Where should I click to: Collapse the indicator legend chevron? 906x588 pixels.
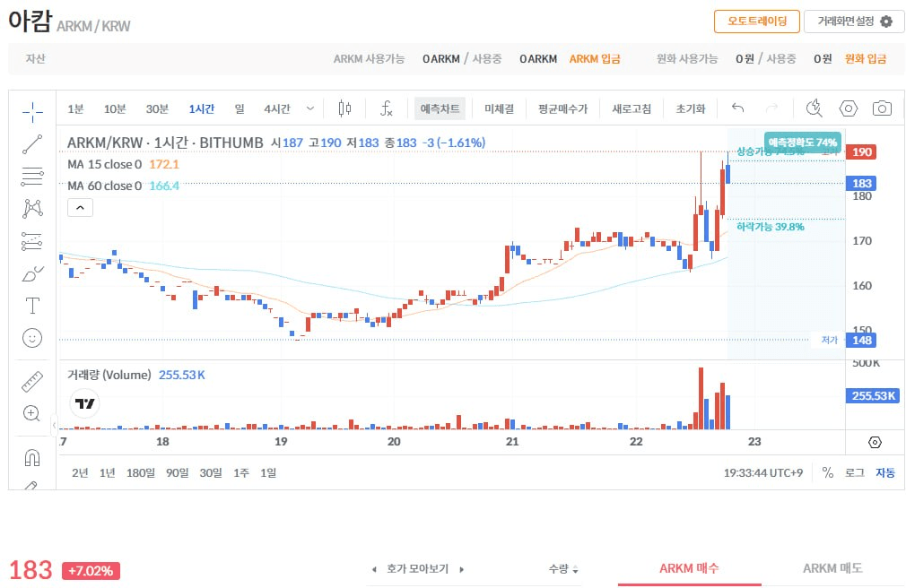point(81,208)
